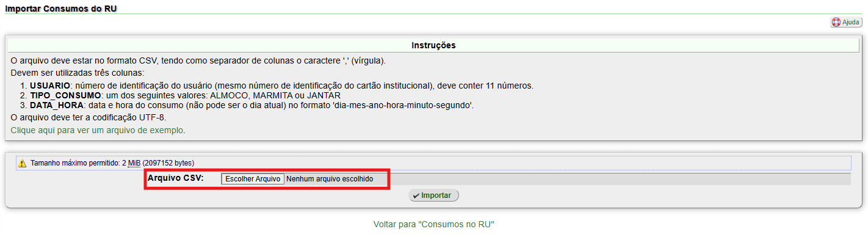Click the 'Nenhum arquivo escolhido' text
This screenshot has width=868, height=237.
tap(329, 179)
